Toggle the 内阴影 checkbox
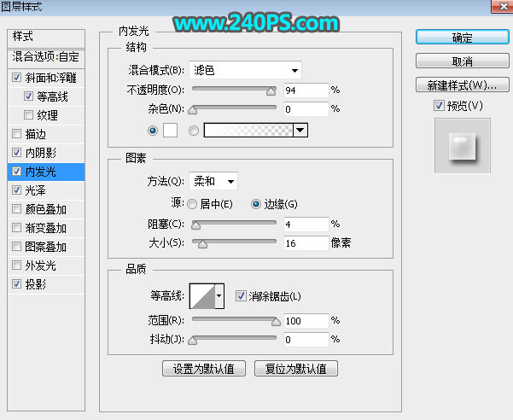This screenshot has height=420, width=513. coord(16,153)
